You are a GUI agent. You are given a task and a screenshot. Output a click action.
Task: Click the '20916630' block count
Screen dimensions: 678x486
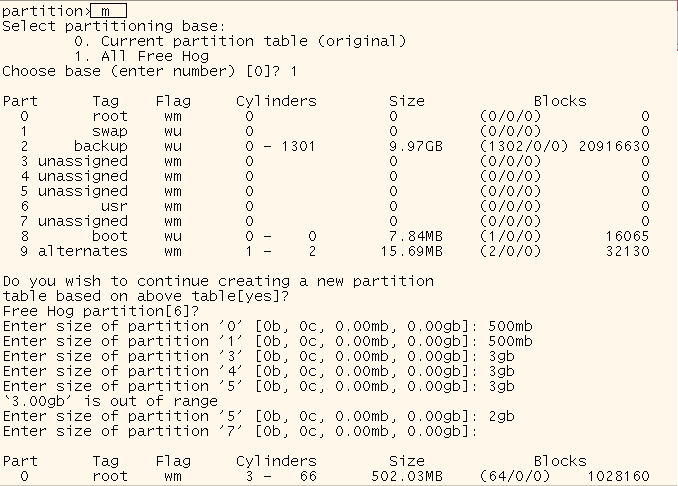[x=614, y=146]
